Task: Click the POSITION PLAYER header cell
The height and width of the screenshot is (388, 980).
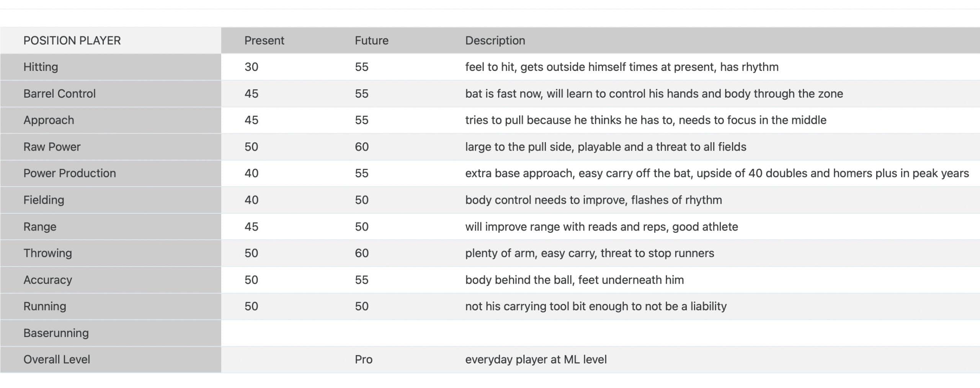Action: point(72,41)
